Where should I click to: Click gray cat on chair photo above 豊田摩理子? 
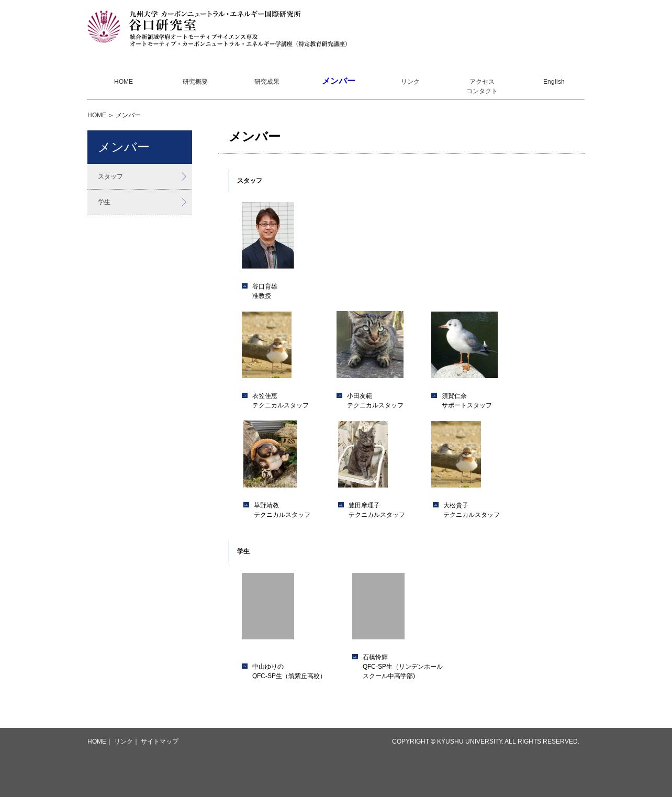[x=363, y=454]
